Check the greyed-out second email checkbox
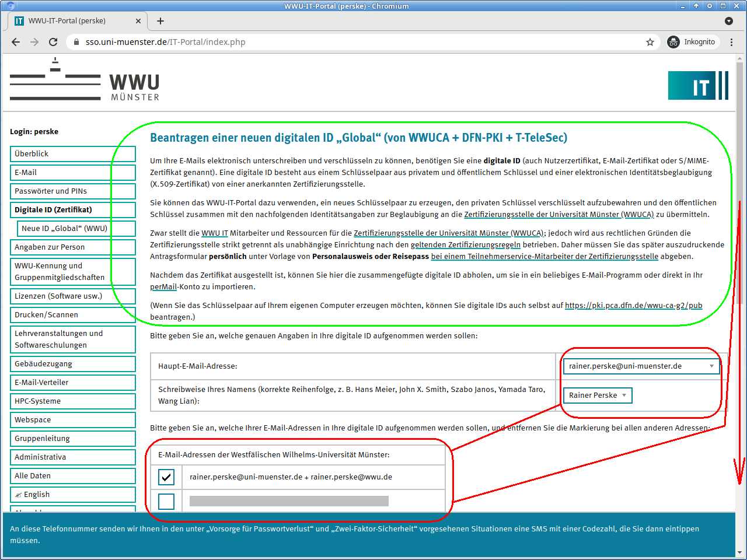Screen dimensions: 747x560 (166, 501)
